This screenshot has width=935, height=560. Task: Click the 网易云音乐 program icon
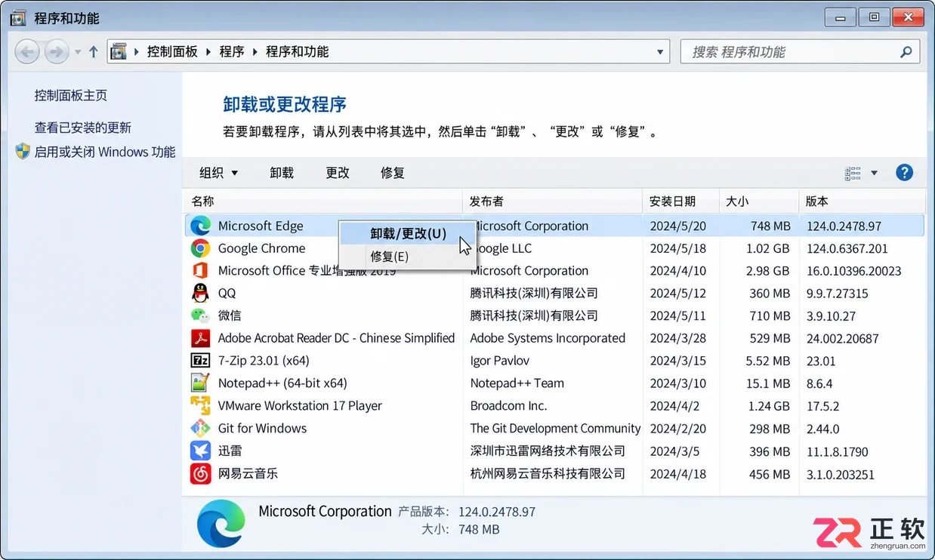(x=200, y=474)
